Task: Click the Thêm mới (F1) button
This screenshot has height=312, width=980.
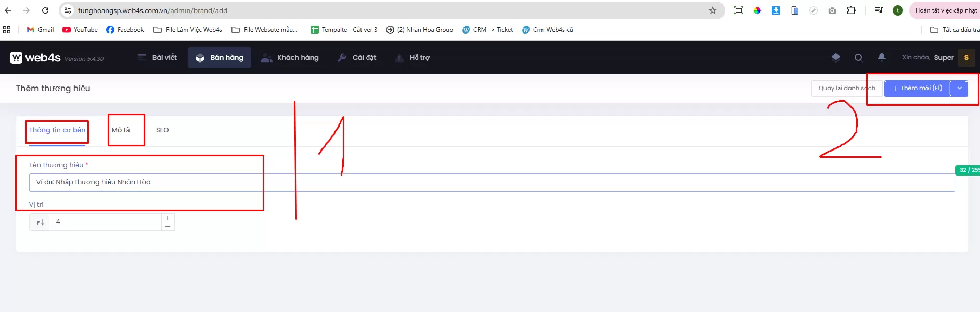Action: pos(917,89)
